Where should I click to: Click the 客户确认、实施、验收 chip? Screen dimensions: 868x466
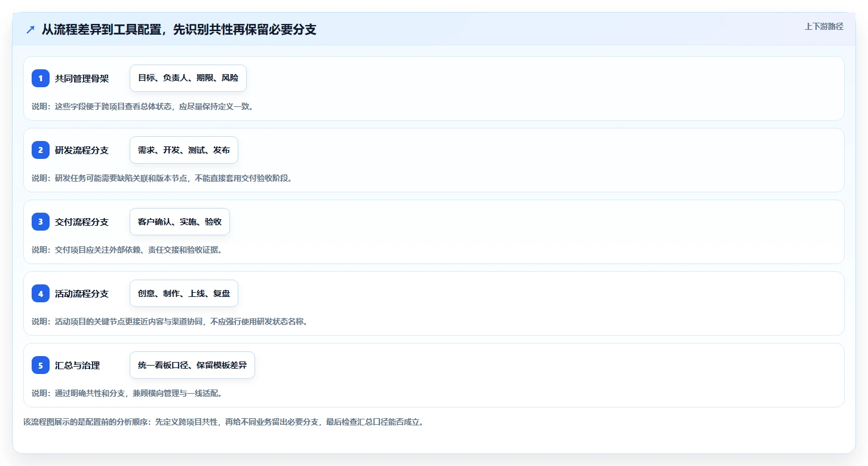pyautogui.click(x=180, y=222)
